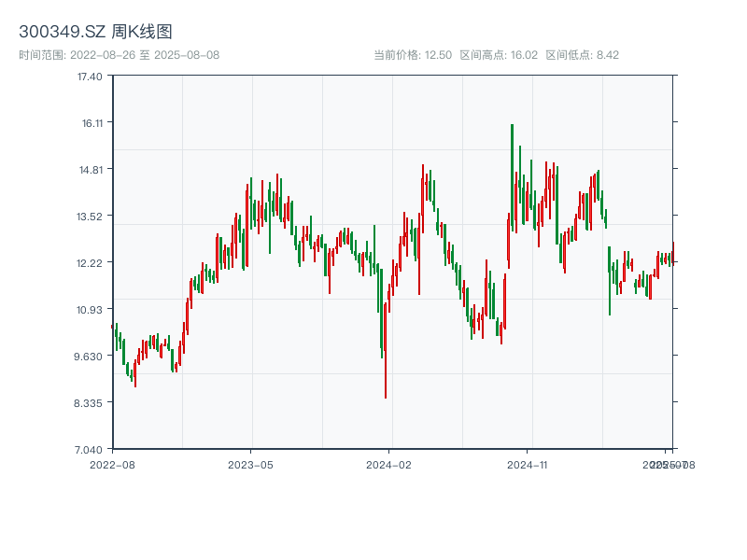This screenshot has width=747, height=560.
Task: Select the 2023-05 x-axis date marker
Action: tap(250, 464)
